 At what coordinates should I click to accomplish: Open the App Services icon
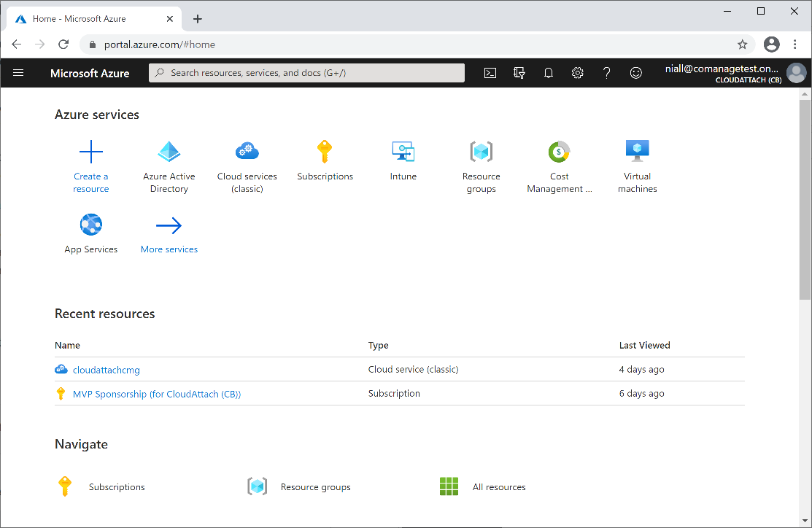point(91,225)
